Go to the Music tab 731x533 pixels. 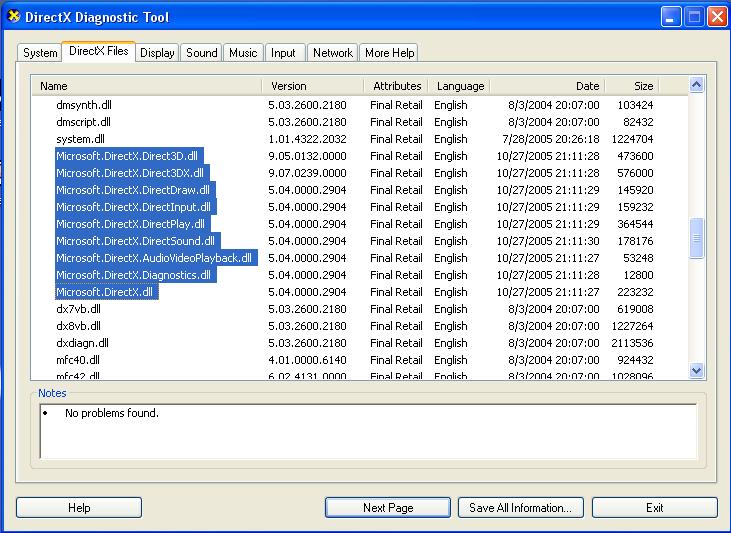pyautogui.click(x=243, y=53)
